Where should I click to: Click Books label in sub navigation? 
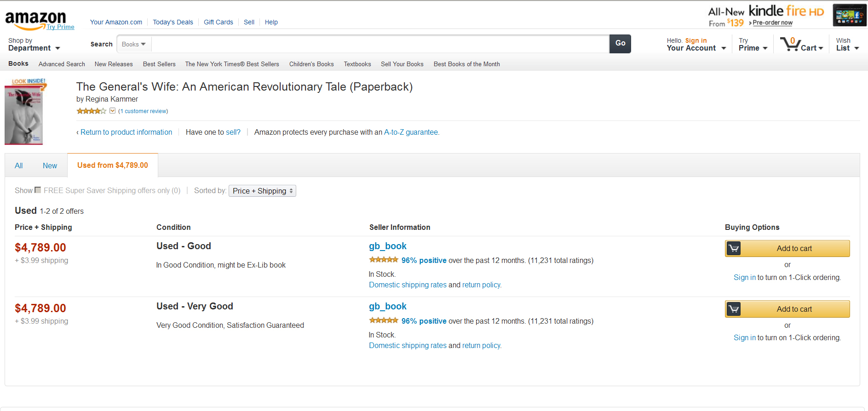pyautogui.click(x=18, y=63)
